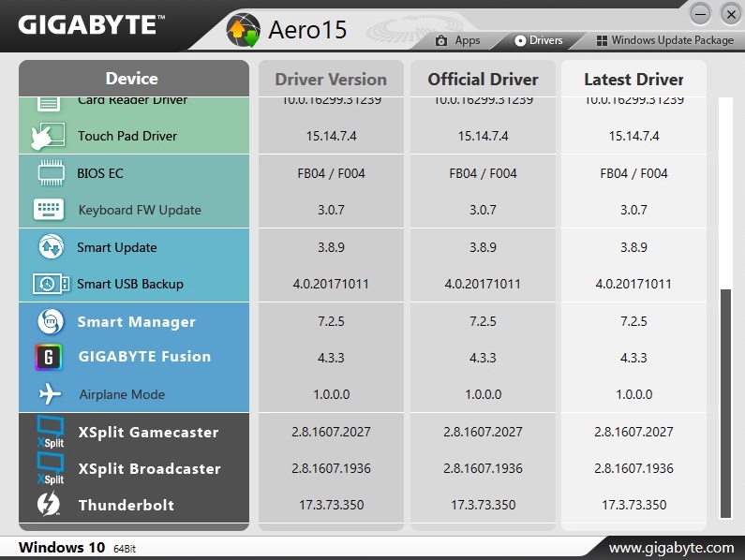Image resolution: width=745 pixels, height=560 pixels.
Task: Click the vertical scrollbar thumb
Action: point(724,403)
